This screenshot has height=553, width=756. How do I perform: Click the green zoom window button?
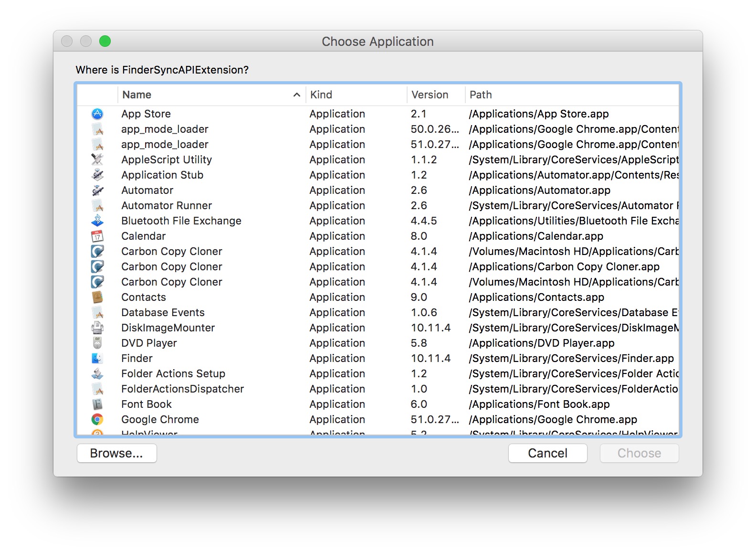105,41
